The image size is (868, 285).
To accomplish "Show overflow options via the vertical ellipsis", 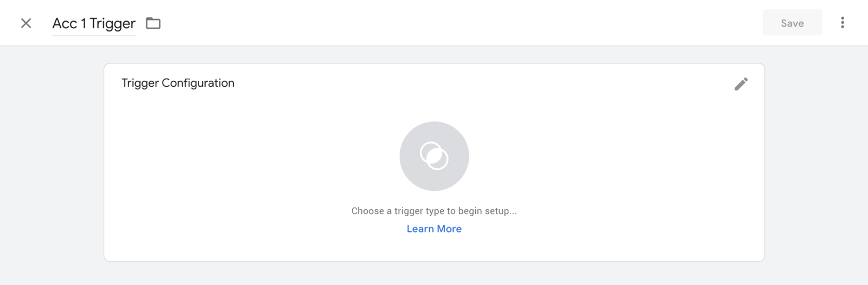I will [843, 23].
